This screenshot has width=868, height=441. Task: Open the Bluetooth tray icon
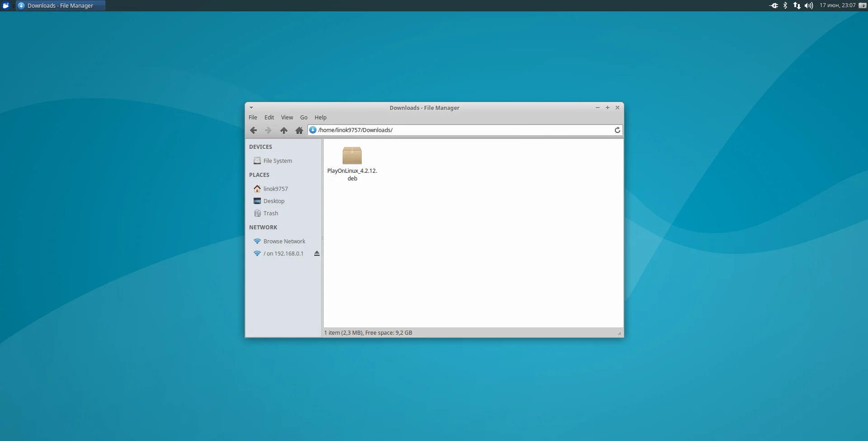[785, 5]
